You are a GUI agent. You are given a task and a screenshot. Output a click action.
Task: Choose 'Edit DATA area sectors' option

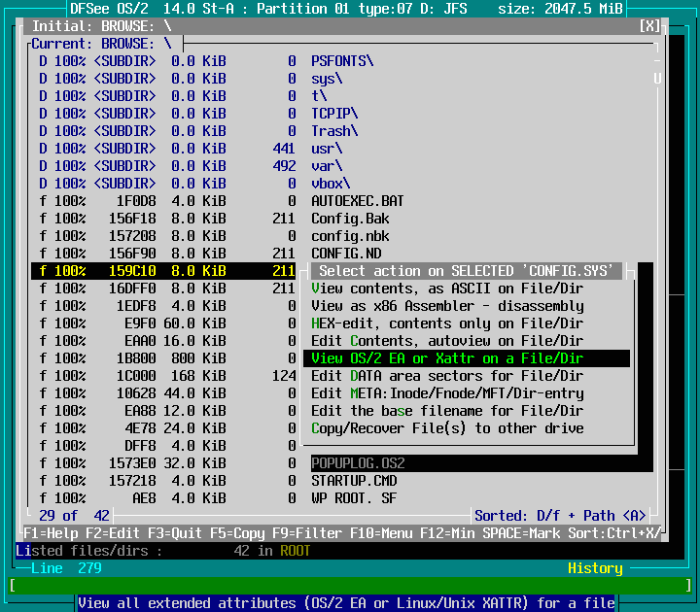(x=447, y=376)
